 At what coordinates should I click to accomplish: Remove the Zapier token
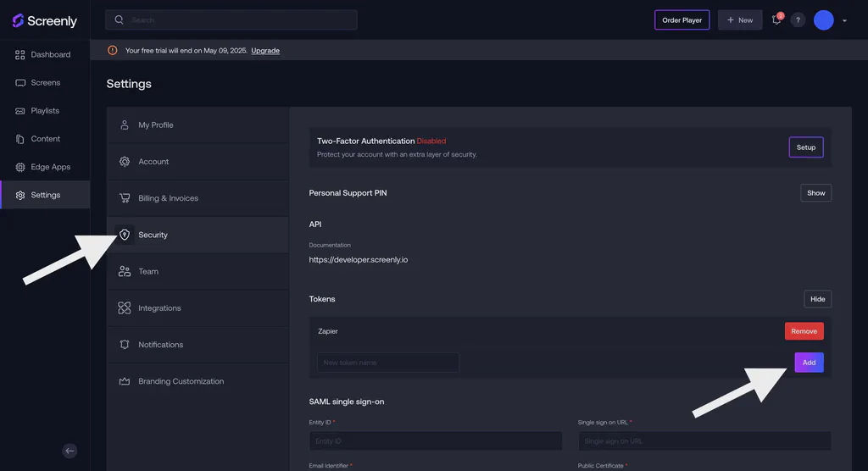(x=804, y=331)
